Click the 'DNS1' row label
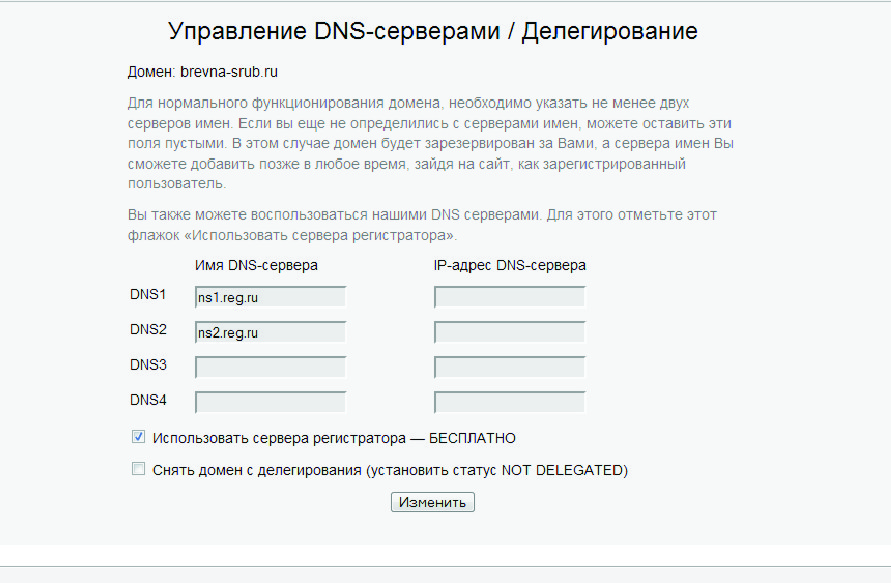This screenshot has height=583, width=891. pyautogui.click(x=148, y=295)
